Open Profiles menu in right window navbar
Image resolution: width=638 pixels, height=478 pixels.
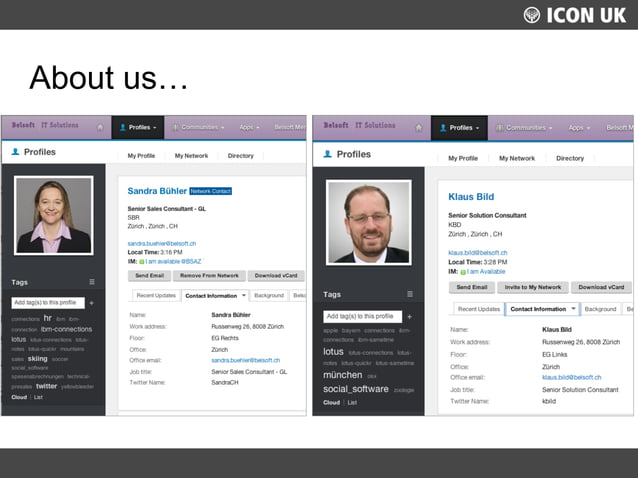tap(459, 128)
